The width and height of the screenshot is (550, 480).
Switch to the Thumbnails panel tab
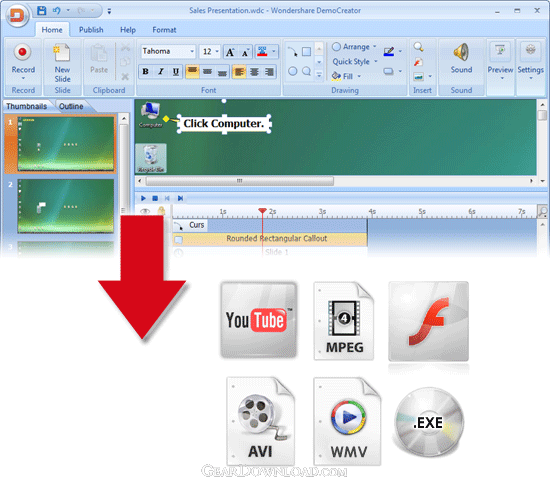tap(27, 106)
